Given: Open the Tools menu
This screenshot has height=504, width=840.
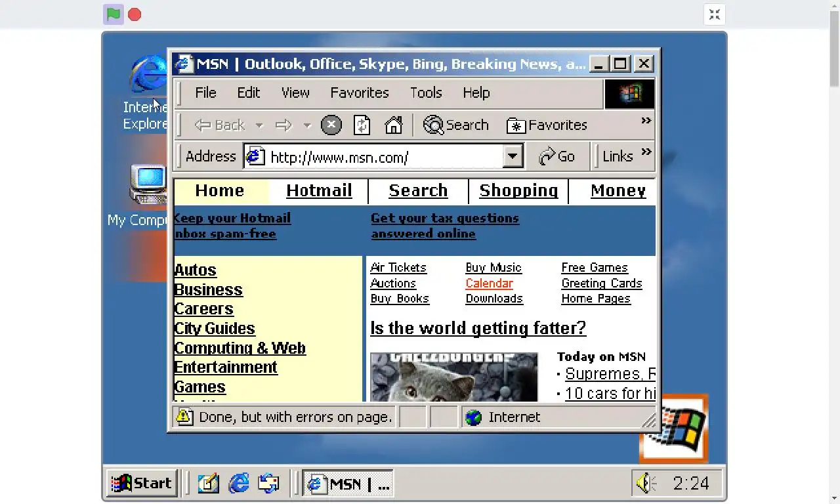Looking at the screenshot, I should [426, 93].
